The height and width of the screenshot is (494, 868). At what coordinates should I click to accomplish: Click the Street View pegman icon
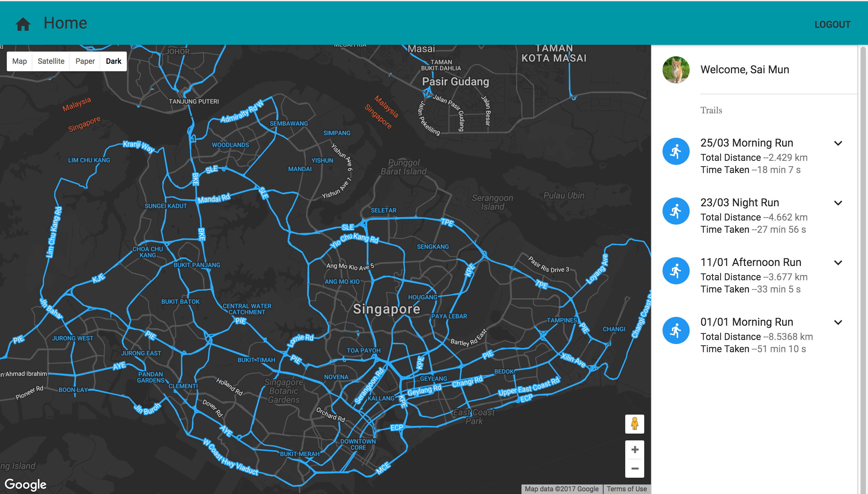pyautogui.click(x=634, y=424)
